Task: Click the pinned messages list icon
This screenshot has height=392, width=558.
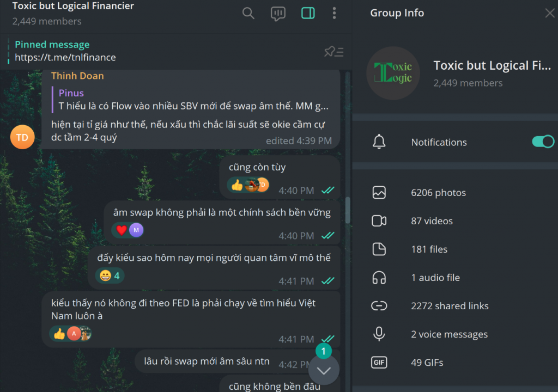Action: pyautogui.click(x=333, y=52)
